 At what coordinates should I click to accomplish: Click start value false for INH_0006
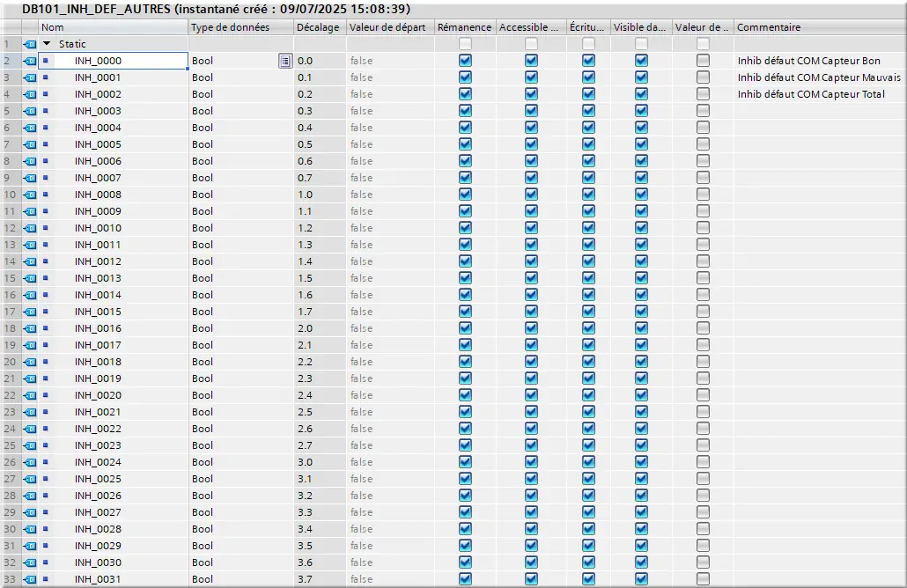click(x=362, y=161)
